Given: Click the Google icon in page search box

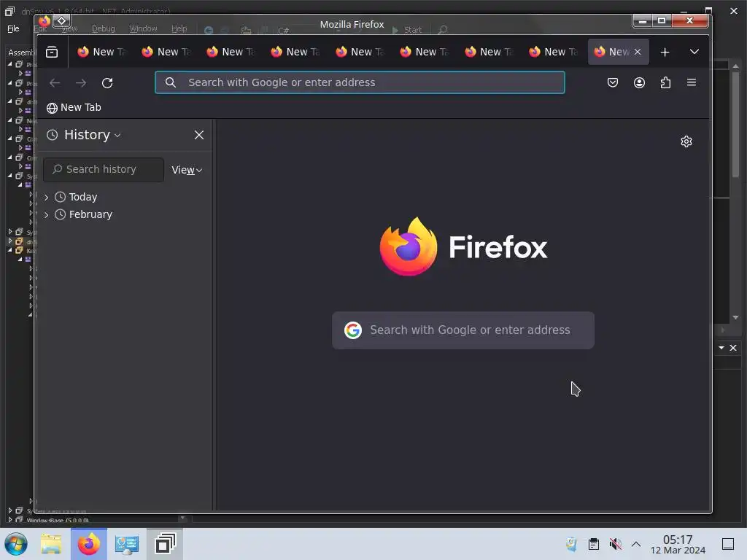Looking at the screenshot, I should [x=353, y=330].
